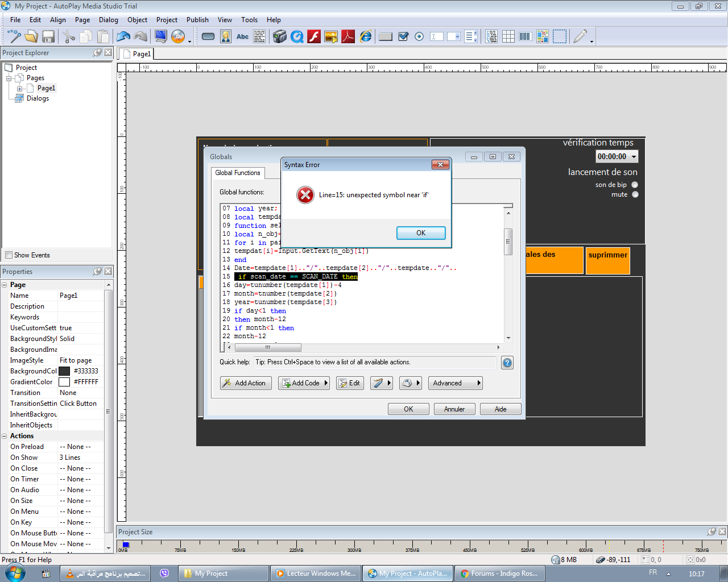Insert a Tree object from the toolbar
728x582 pixels.
pyautogui.click(x=491, y=36)
